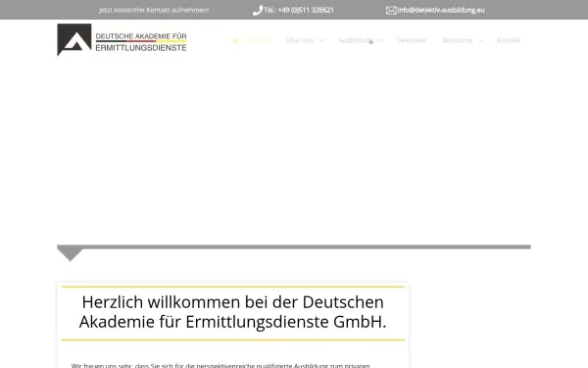Viewport: 588px width, 368px height.
Task: Expand the Über uns dropdown arrow
Action: click(x=321, y=40)
